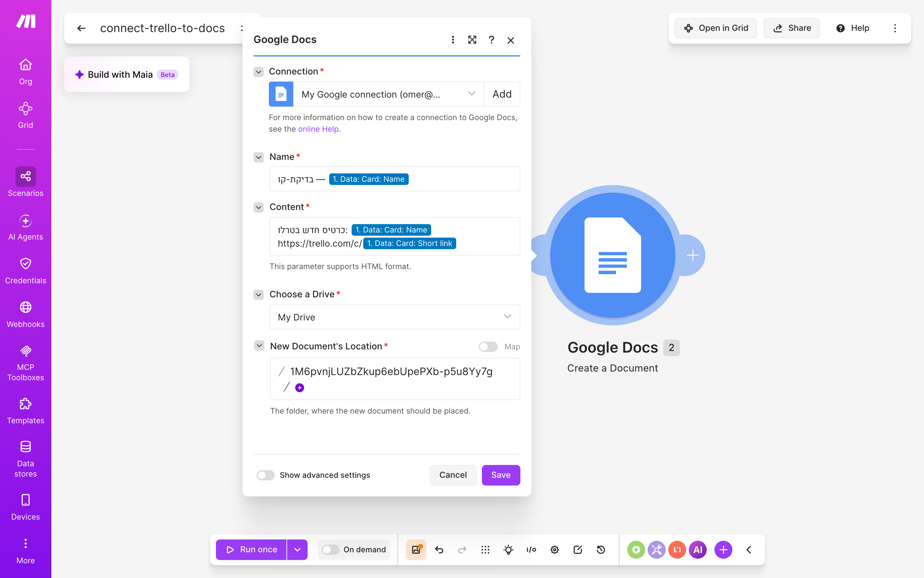This screenshot has height=578, width=924.
Task: Open the Run once dropdown arrow
Action: click(x=297, y=550)
